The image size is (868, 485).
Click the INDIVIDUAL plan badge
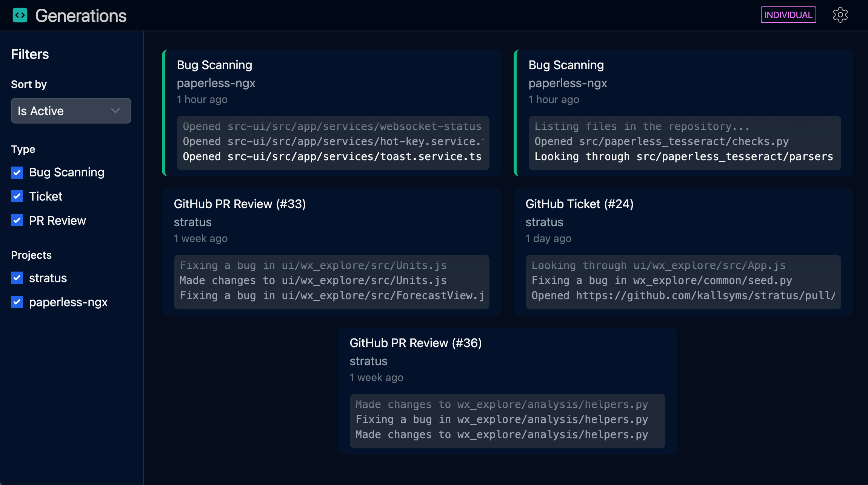pos(788,15)
